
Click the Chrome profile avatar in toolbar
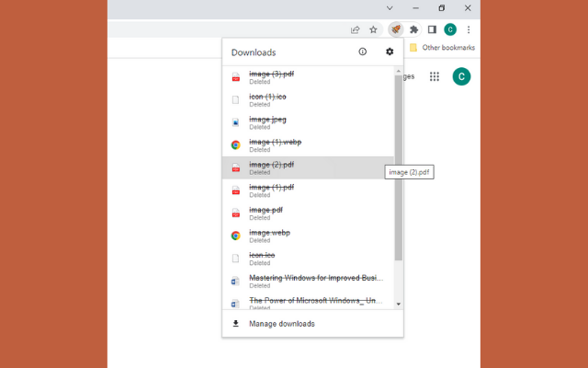click(x=450, y=29)
